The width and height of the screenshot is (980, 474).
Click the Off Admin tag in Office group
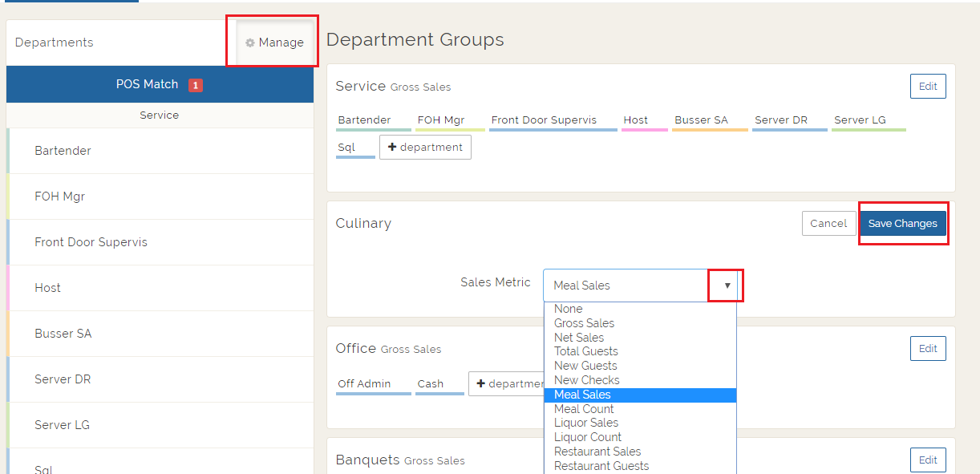(x=364, y=384)
